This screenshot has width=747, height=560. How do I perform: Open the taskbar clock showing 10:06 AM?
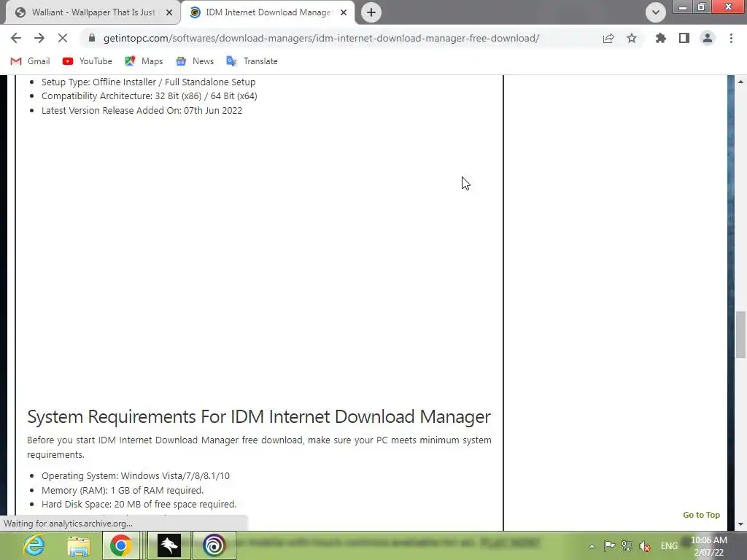point(709,546)
